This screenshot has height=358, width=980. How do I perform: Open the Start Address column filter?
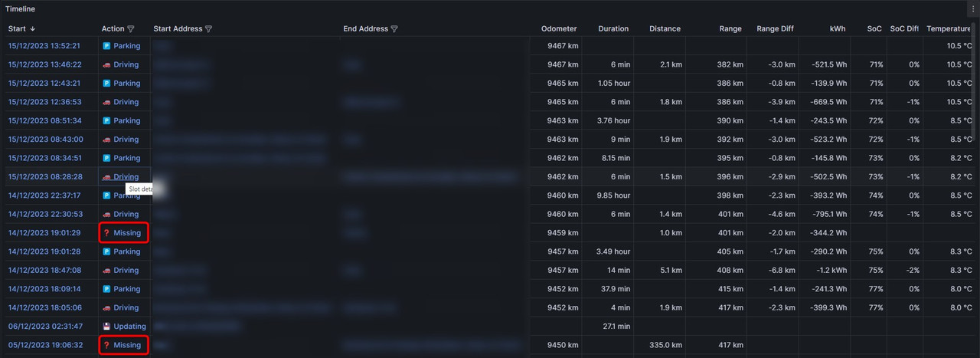pyautogui.click(x=209, y=29)
